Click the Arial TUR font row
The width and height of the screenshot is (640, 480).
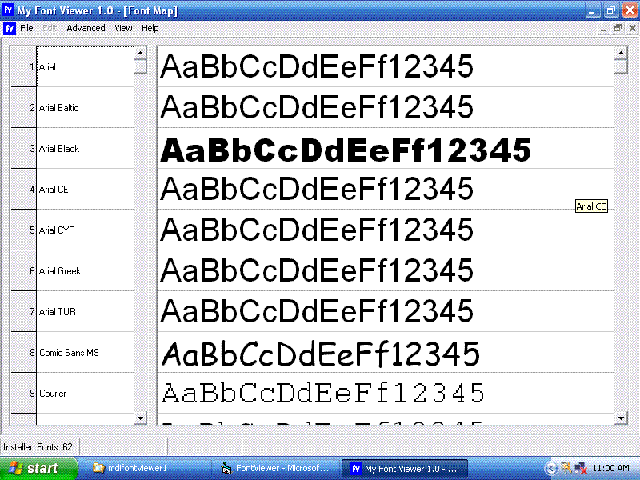(58, 312)
